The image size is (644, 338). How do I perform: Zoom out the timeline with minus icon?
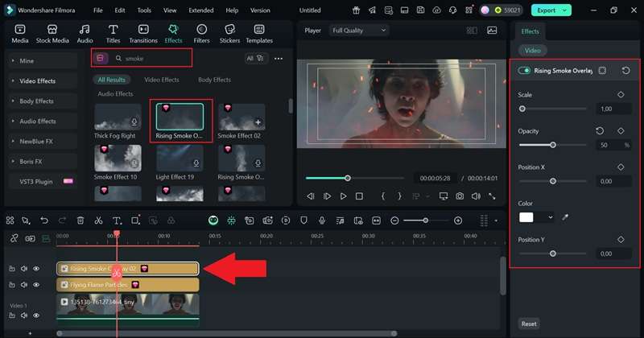[x=394, y=221]
